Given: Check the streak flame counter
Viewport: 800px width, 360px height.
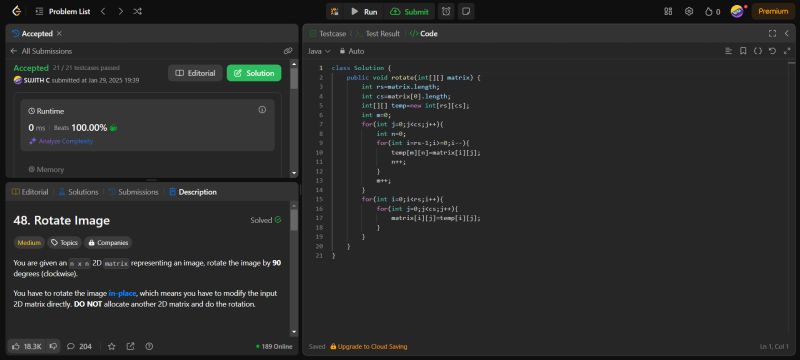Looking at the screenshot, I should (x=712, y=11).
